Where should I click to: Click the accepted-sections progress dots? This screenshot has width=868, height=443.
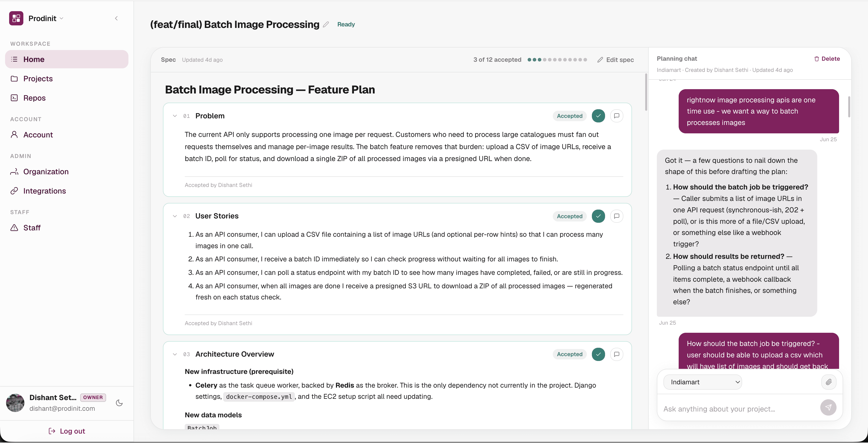coord(557,60)
